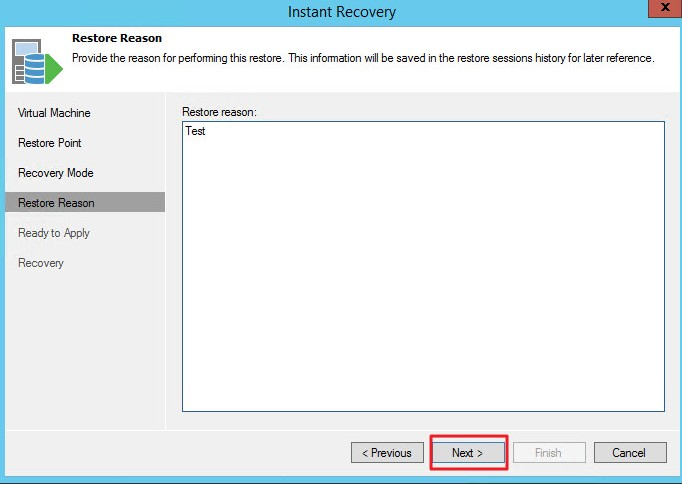Click the greyed-out Finish button

point(548,453)
